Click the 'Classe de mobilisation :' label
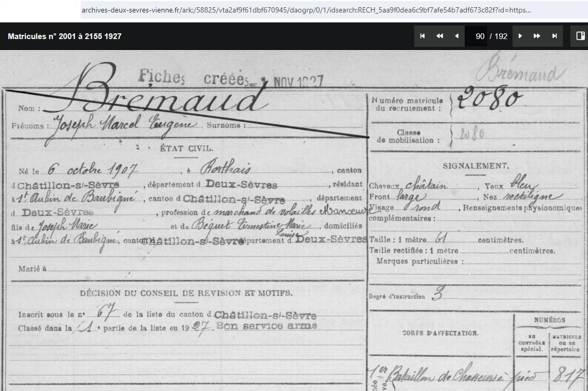Screen dimensions: 588x391 (408, 136)
